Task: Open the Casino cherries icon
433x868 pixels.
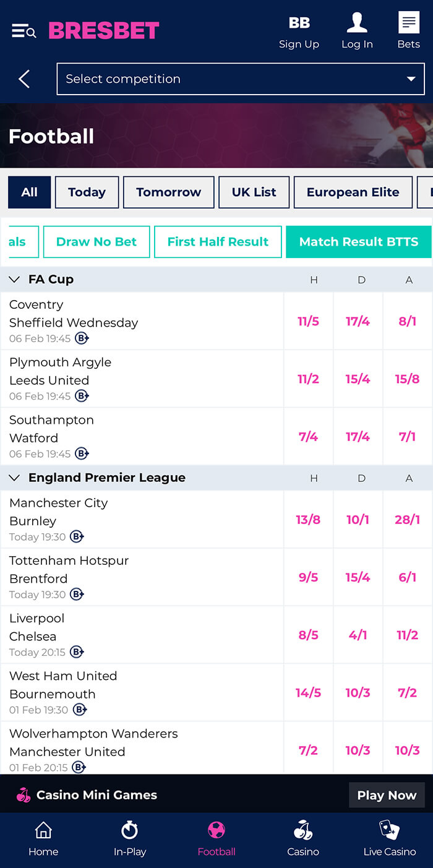Action: tap(303, 830)
